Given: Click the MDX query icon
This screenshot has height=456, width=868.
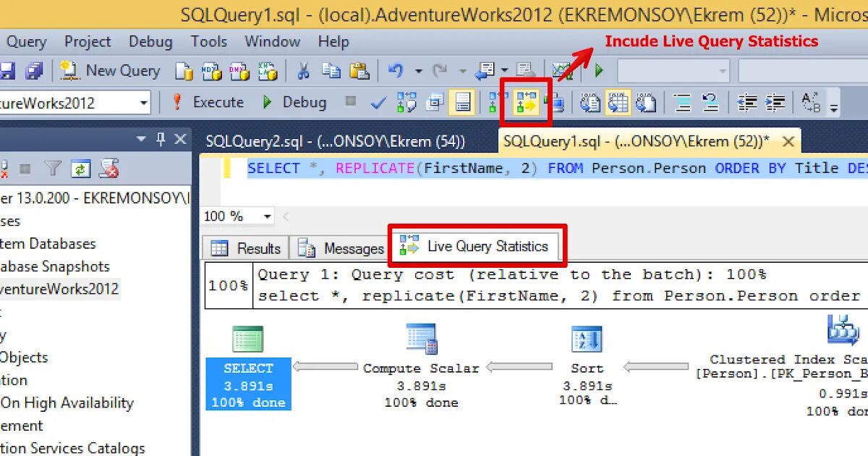Looking at the screenshot, I should (x=211, y=71).
